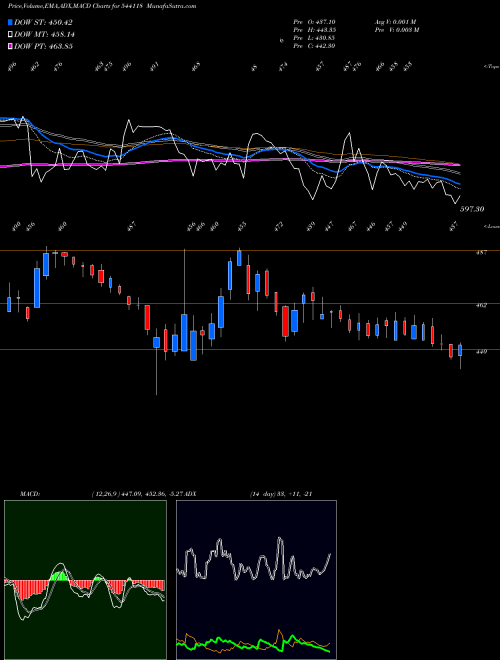Click the last blue candlestick on the right

[x=460, y=350]
